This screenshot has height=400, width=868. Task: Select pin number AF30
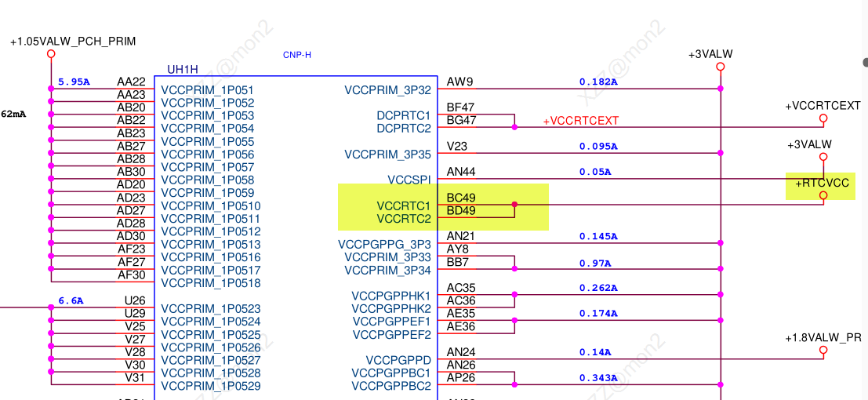tap(132, 275)
